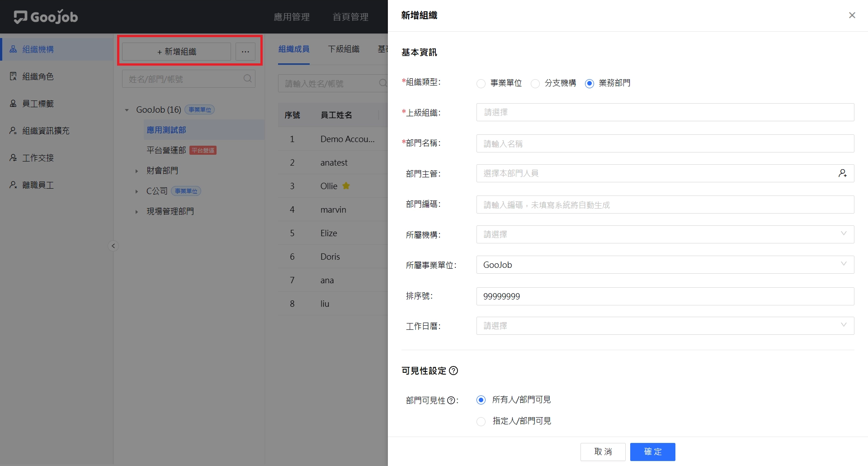Open the 所屬機構 dropdown

(665, 234)
